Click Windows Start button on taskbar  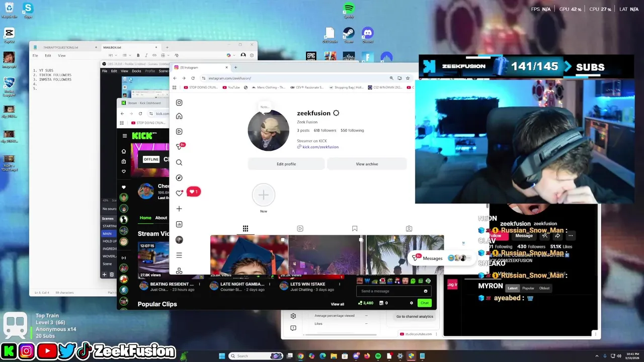tap(222, 356)
